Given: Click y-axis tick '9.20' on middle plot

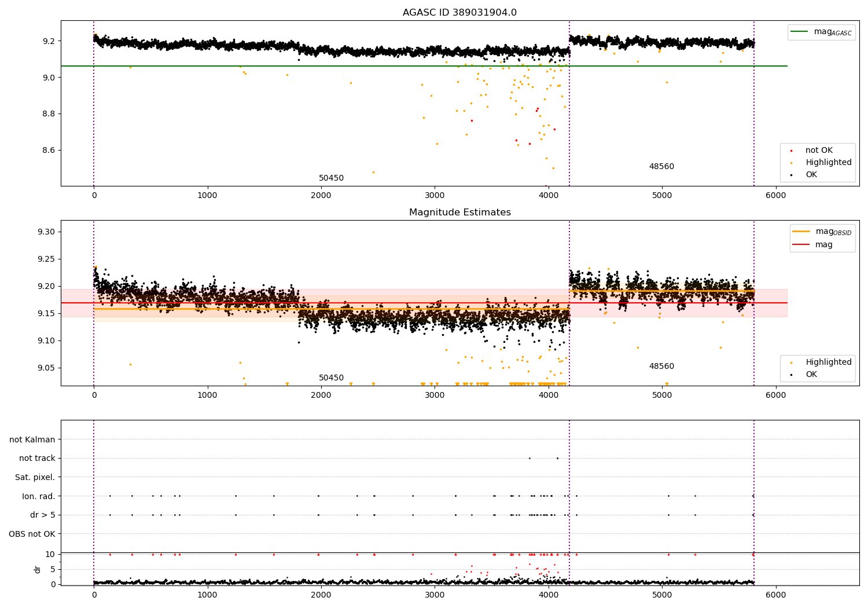Looking at the screenshot, I should click(46, 287).
